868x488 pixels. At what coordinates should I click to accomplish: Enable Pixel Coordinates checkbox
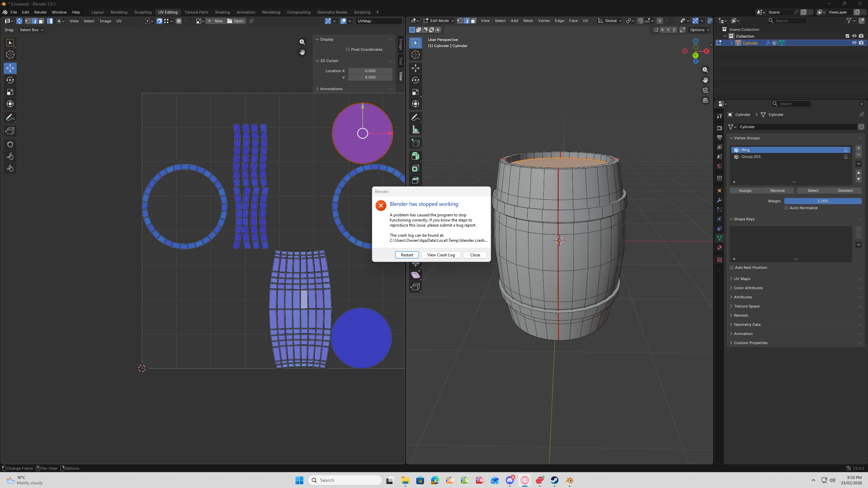(x=348, y=50)
